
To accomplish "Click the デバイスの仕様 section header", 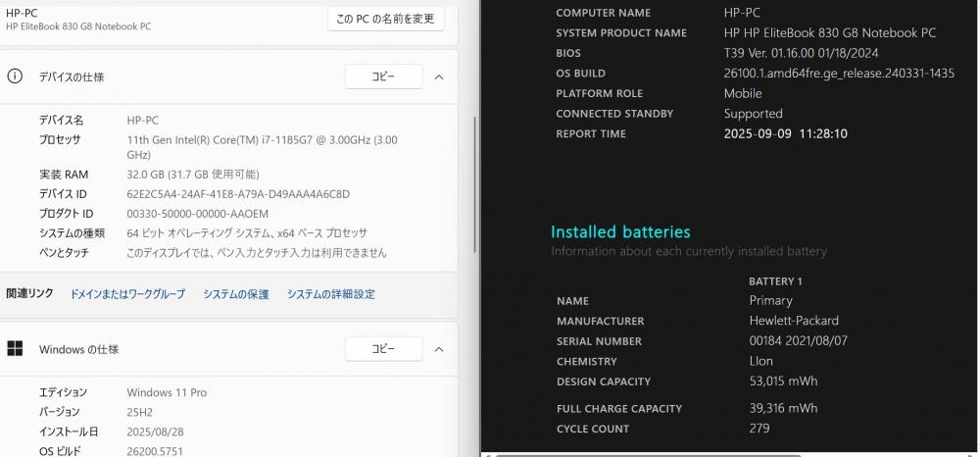I will (x=228, y=76).
